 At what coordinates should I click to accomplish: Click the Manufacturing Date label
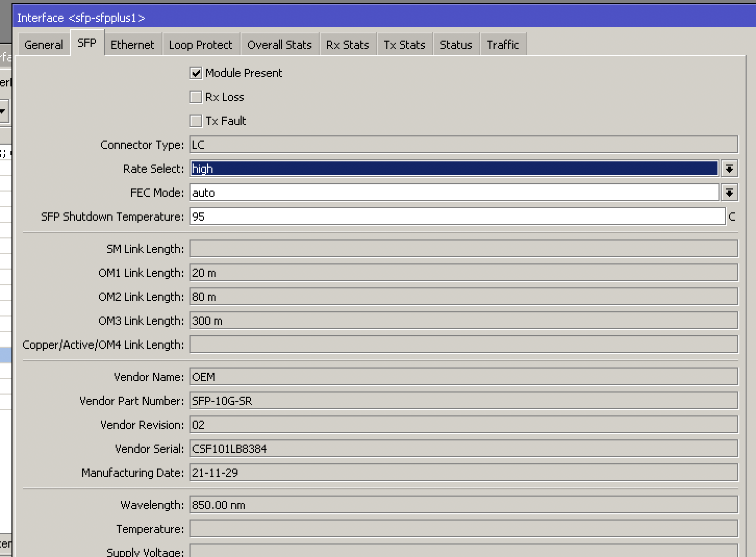tap(133, 473)
